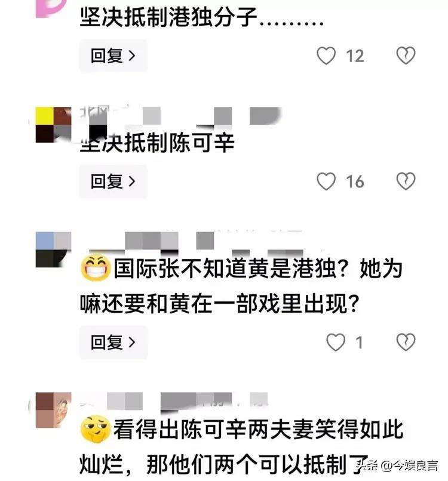448x481 pixels.
Task: Tap broken heart on 陈可辛 comment
Action: [x=406, y=181]
